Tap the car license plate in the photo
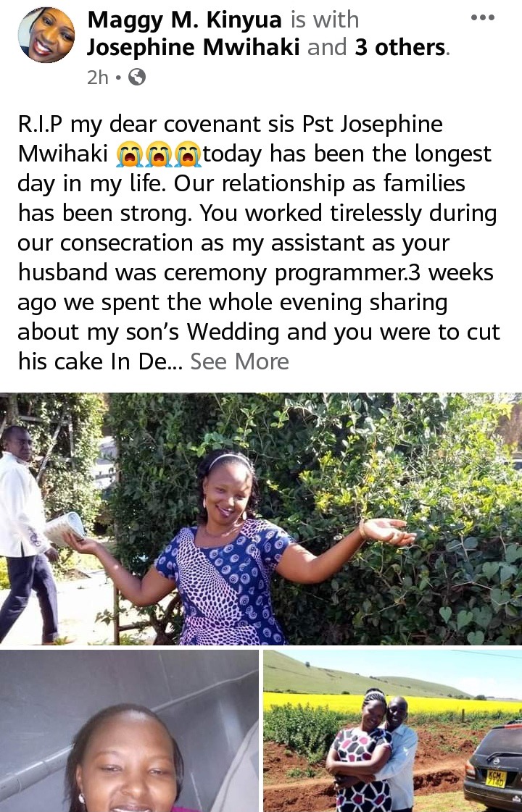 pyautogui.click(x=496, y=779)
